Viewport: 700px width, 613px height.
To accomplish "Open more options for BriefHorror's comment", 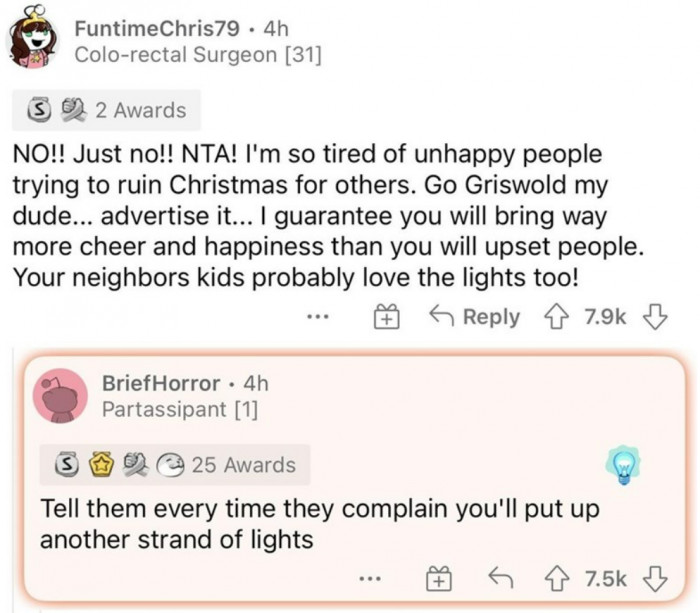I will (372, 579).
